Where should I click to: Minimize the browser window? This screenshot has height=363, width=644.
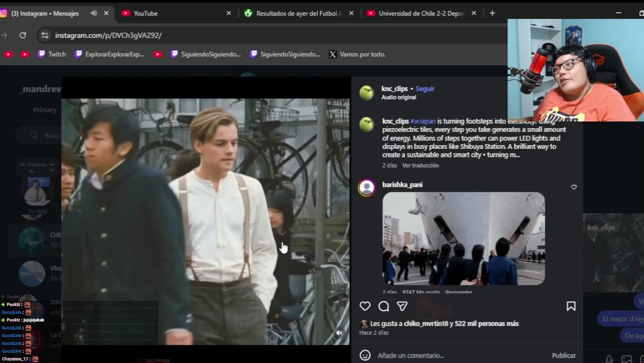(618, 13)
